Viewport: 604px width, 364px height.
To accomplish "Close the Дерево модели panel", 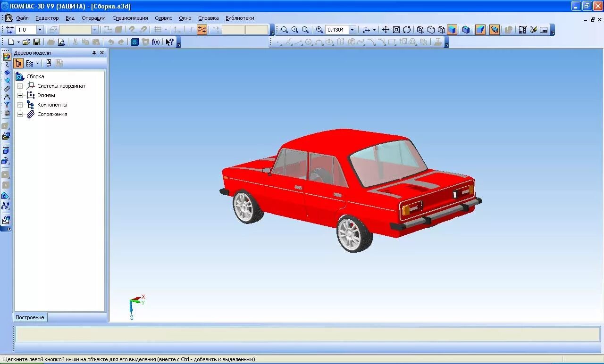I will click(102, 53).
